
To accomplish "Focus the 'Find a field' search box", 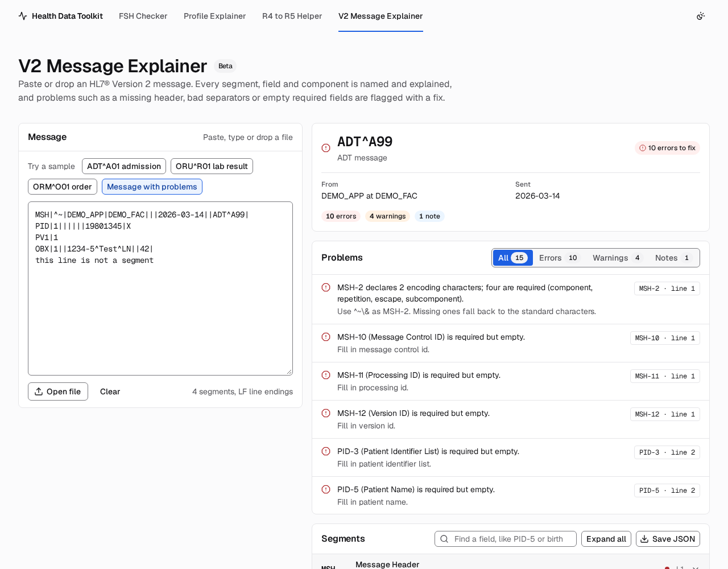I will tap(506, 539).
